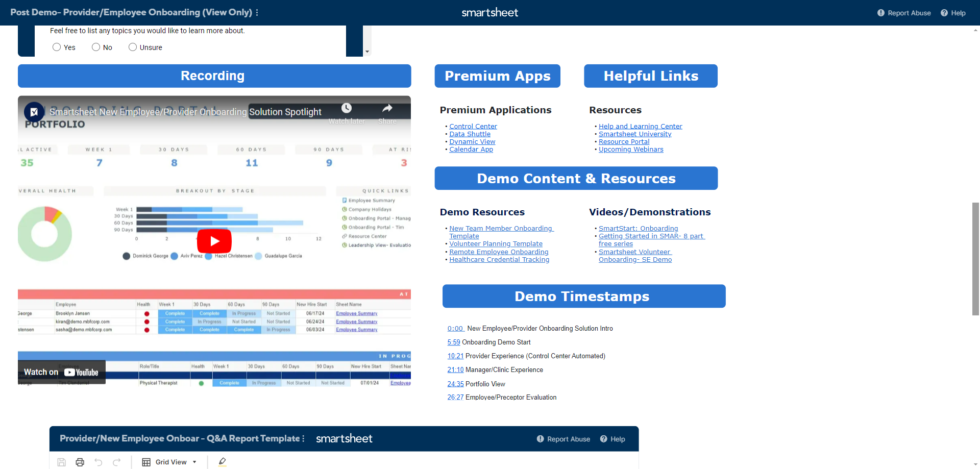The height and width of the screenshot is (469, 980).
Task: Click the Redo icon in the report toolbar
Action: 116,462
